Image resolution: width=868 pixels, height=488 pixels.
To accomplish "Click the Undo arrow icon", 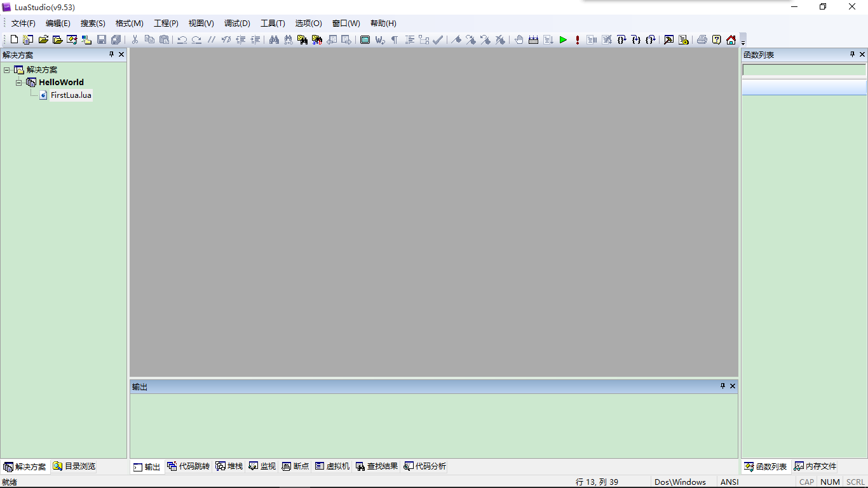I will (x=182, y=39).
